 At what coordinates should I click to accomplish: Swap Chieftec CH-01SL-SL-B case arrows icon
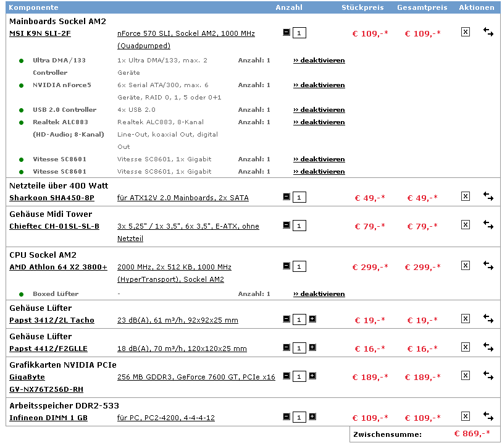[488, 225]
